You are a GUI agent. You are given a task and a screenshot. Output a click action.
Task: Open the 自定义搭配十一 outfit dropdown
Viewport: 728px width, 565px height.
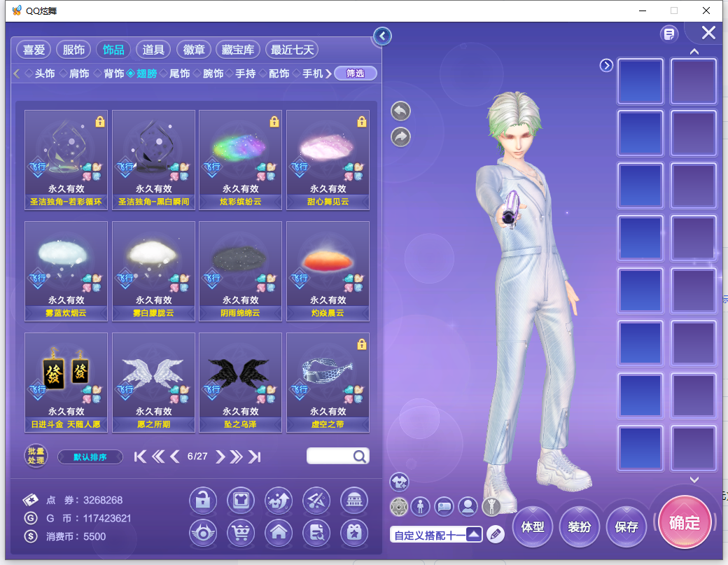[x=474, y=534]
